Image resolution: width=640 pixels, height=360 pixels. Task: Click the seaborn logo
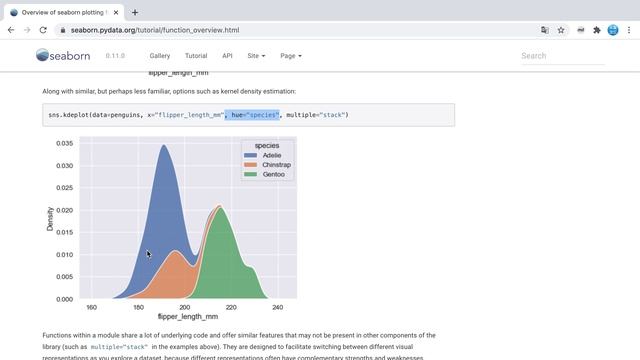[63, 56]
